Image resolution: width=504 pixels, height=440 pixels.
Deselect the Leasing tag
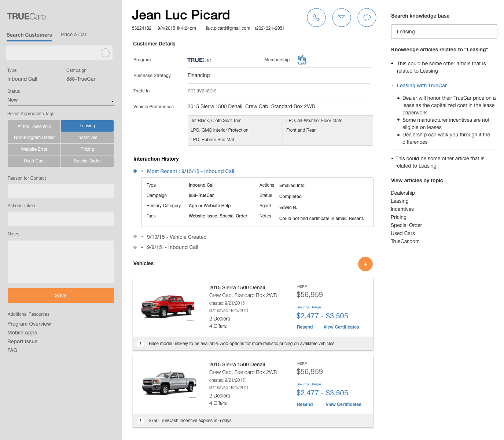pyautogui.click(x=87, y=126)
